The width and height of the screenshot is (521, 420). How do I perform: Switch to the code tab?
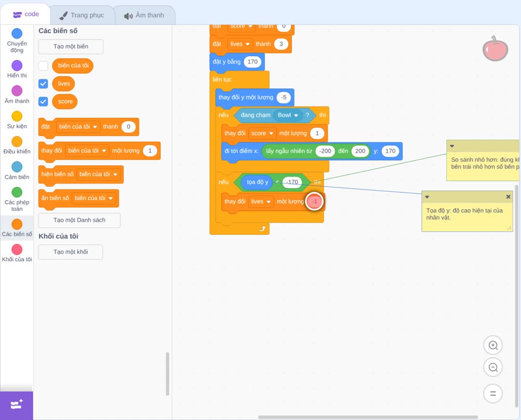coord(26,14)
